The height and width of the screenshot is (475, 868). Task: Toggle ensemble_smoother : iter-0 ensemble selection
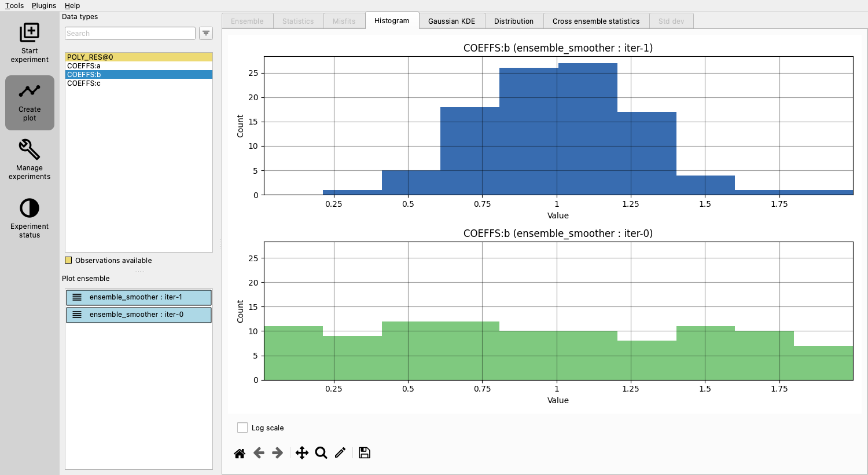click(139, 315)
